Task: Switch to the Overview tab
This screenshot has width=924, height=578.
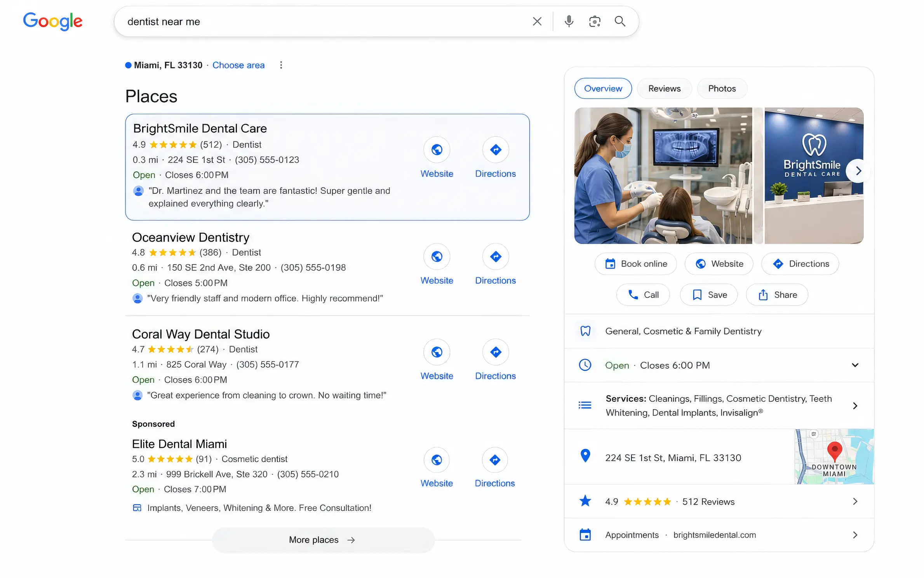Action: [x=603, y=89]
